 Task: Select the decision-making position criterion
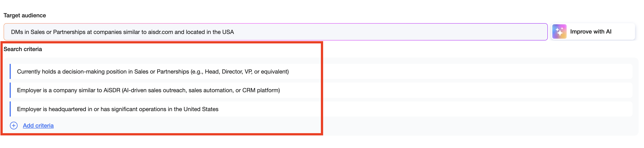coord(321,72)
